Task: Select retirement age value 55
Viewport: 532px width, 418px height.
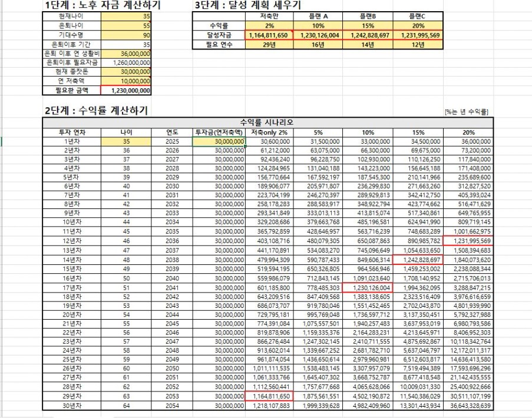Action: click(126, 25)
